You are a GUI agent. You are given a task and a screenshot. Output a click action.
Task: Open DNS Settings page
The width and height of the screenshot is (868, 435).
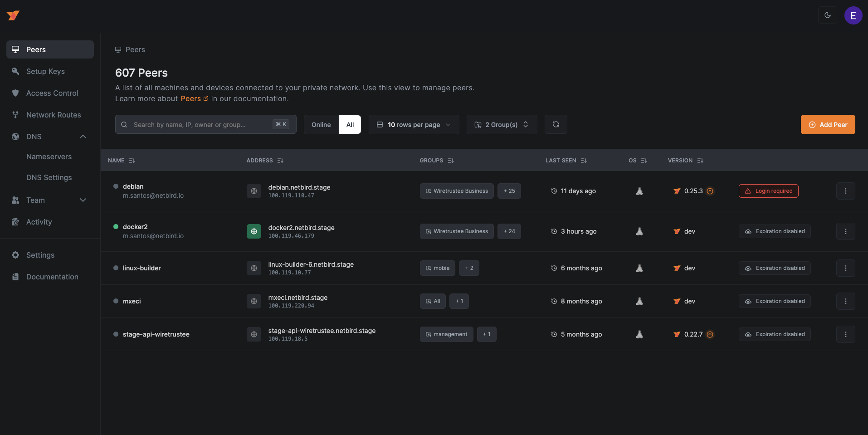coord(49,177)
